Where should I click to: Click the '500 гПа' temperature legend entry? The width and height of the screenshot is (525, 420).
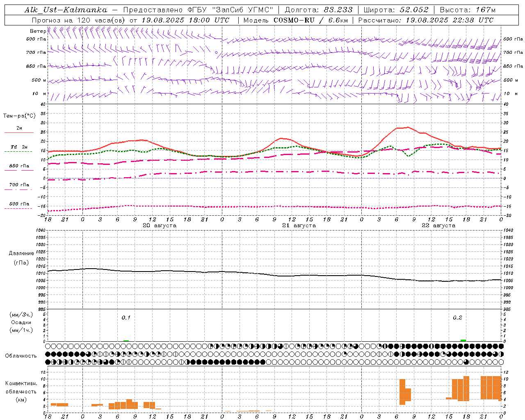19,204
